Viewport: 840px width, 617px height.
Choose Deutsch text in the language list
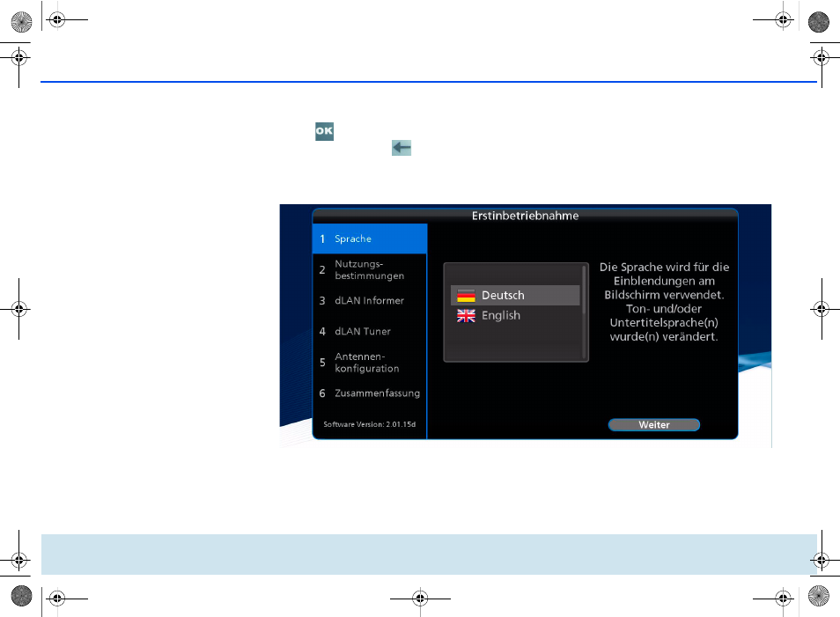503,296
